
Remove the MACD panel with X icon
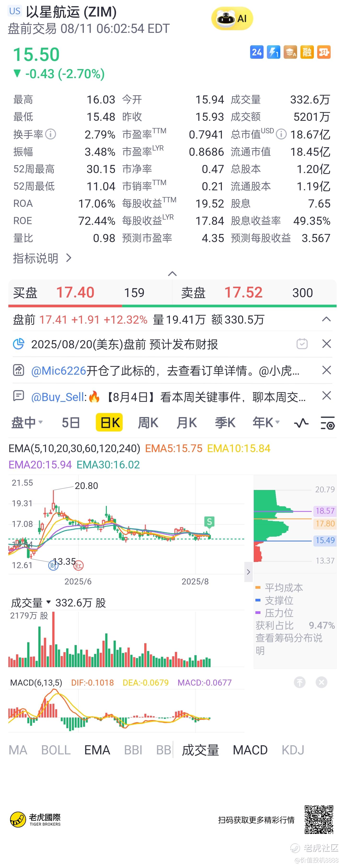pyautogui.click(x=322, y=682)
